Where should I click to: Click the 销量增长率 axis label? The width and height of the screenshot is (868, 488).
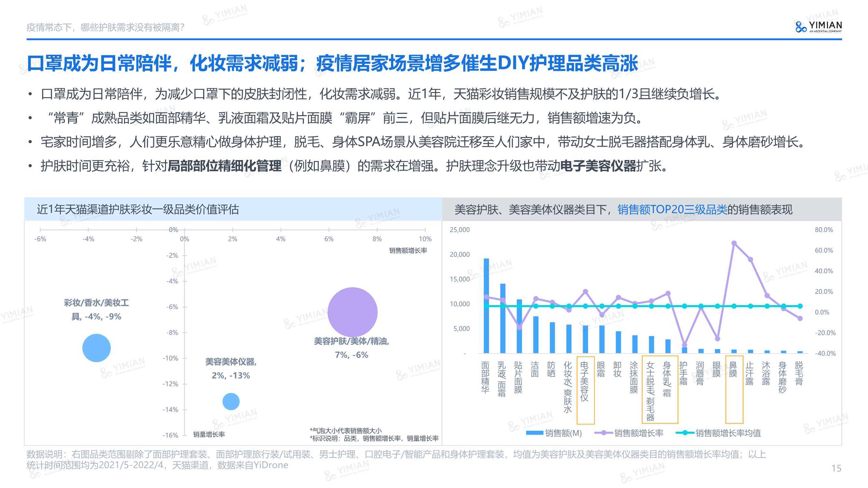tap(209, 434)
